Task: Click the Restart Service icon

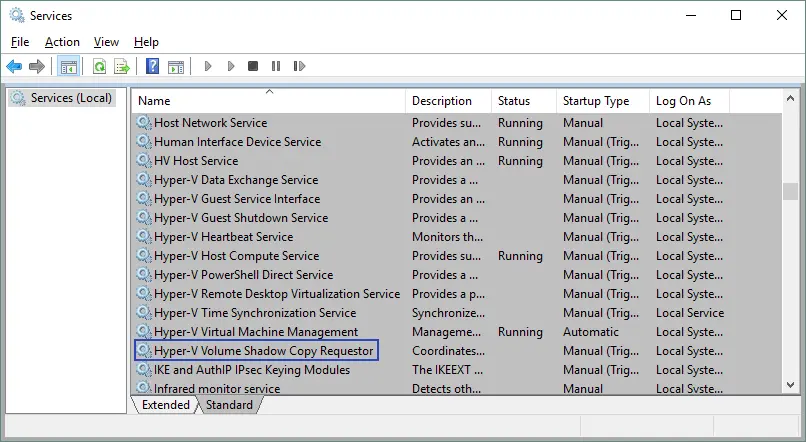Action: click(x=299, y=66)
